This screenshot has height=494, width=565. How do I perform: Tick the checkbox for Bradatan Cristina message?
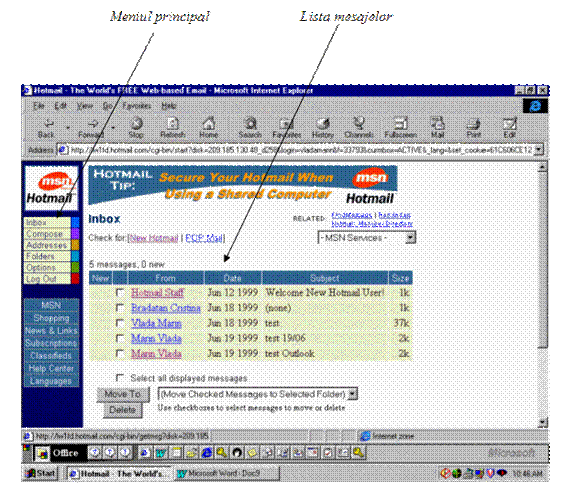(120, 308)
